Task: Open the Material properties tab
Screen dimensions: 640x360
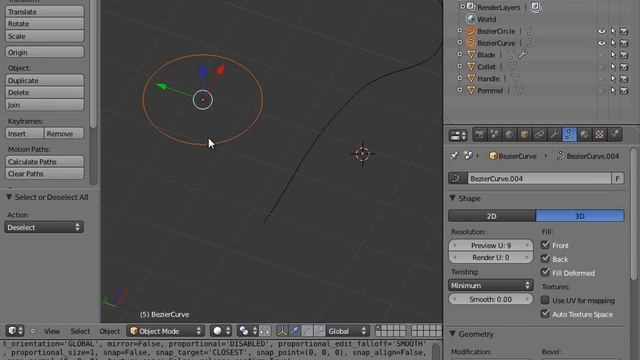Action: tap(584, 134)
